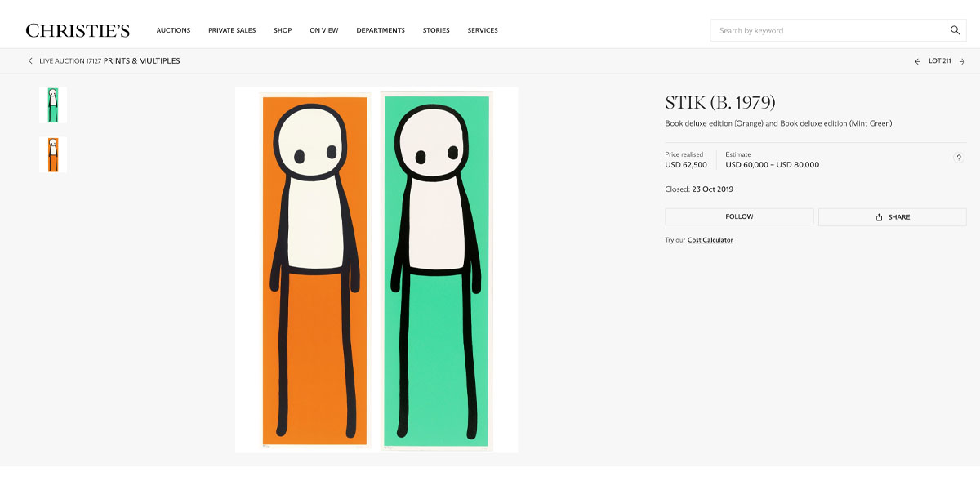Go to the next lot using the arrow

click(x=963, y=60)
